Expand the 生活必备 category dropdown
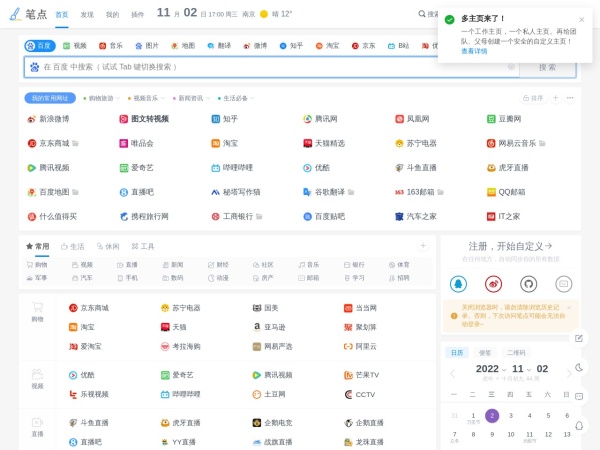Screen dimensions: 600x450 pos(236,98)
